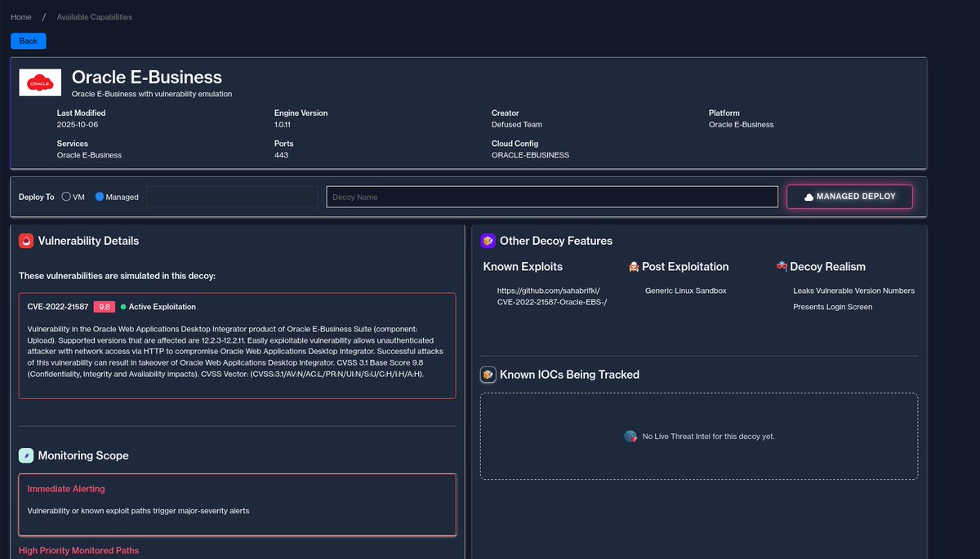Viewport: 980px width, 559px height.
Task: Click the Other Decoy Features purple icon
Action: (x=488, y=241)
